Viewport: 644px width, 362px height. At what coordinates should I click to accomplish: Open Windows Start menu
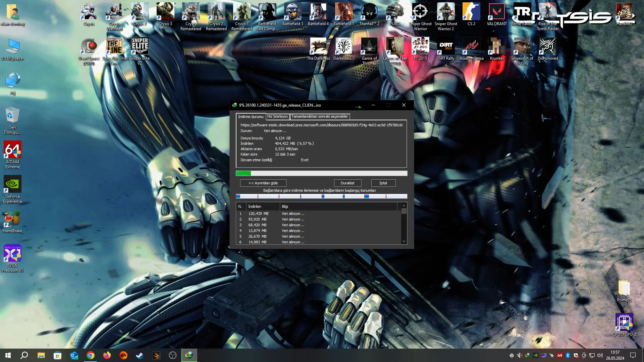point(8,355)
